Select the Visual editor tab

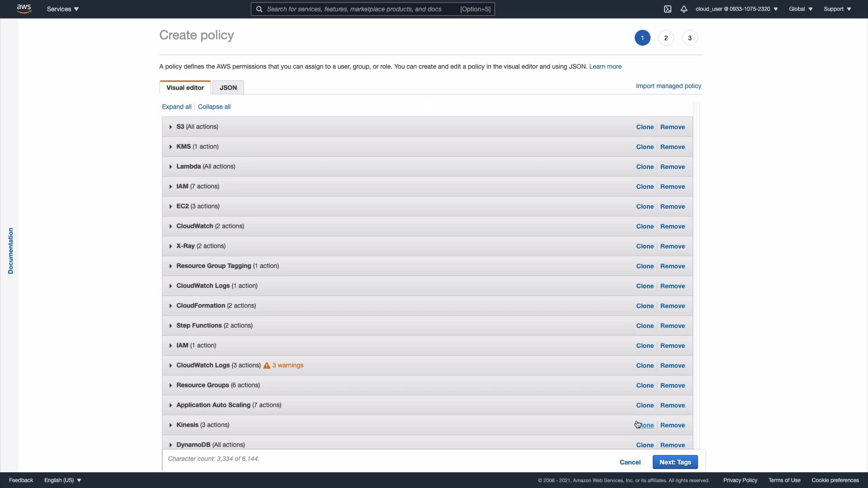[185, 88]
